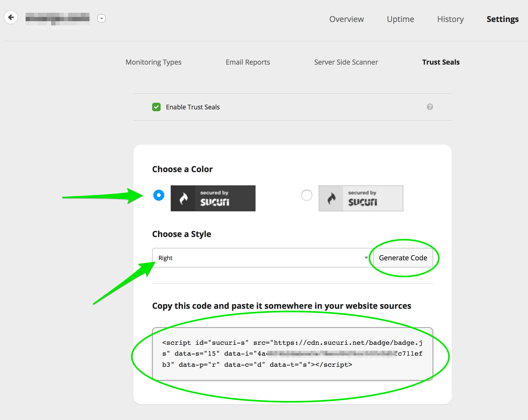Viewport: 528px width, 420px height.
Task: Go to the Overview tab
Action: 346,19
